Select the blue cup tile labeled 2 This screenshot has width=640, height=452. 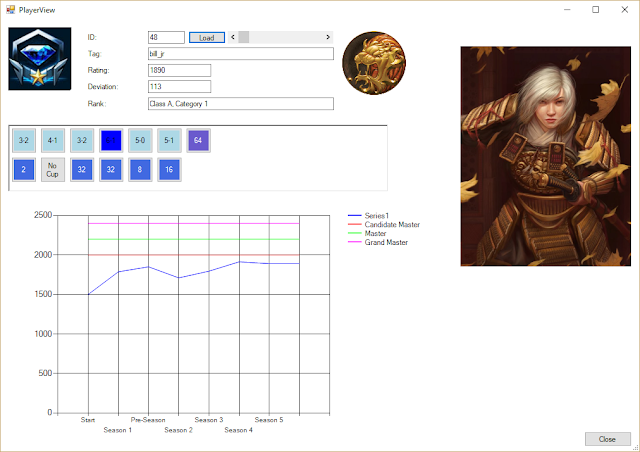[x=24, y=169]
